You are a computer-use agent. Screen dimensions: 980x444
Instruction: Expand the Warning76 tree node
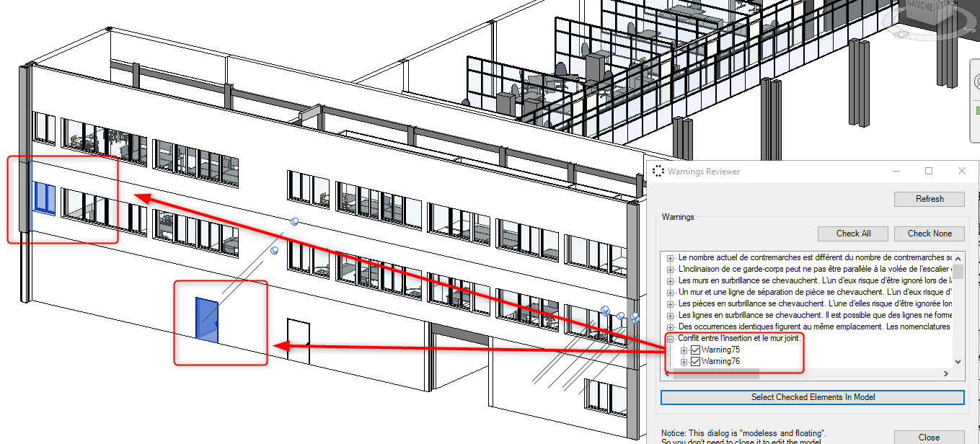point(684,361)
